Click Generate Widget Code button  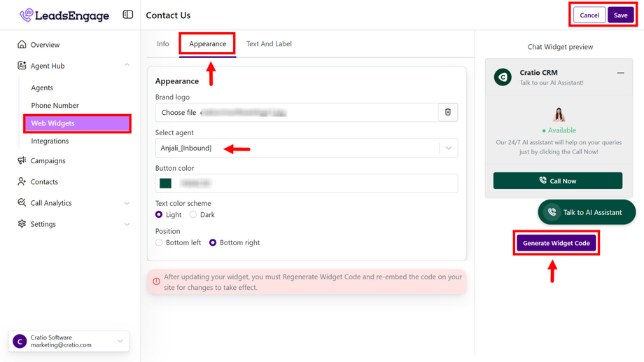click(556, 243)
